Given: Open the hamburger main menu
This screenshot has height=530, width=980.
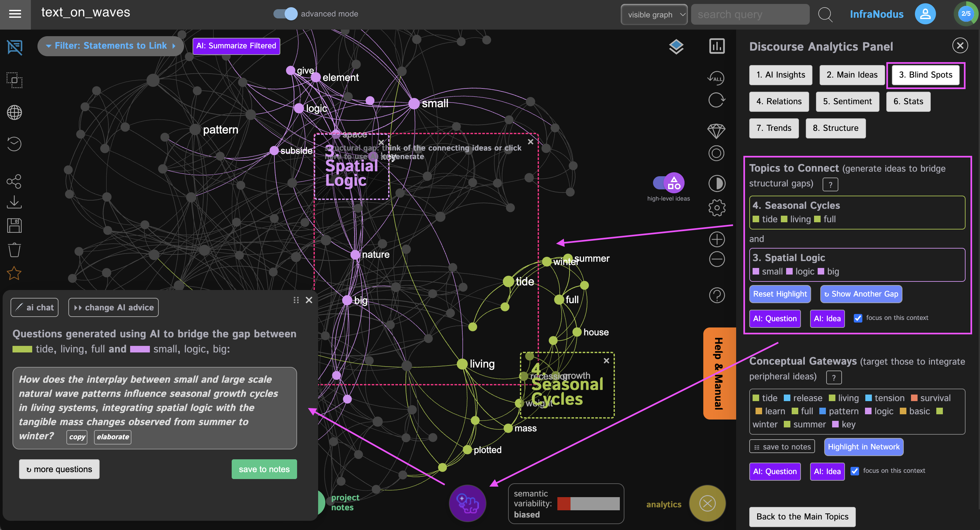Looking at the screenshot, I should (x=15, y=14).
